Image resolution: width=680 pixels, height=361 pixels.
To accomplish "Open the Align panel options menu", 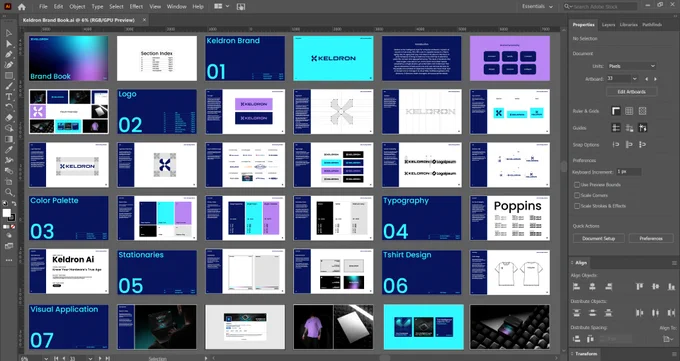I will tap(674, 263).
